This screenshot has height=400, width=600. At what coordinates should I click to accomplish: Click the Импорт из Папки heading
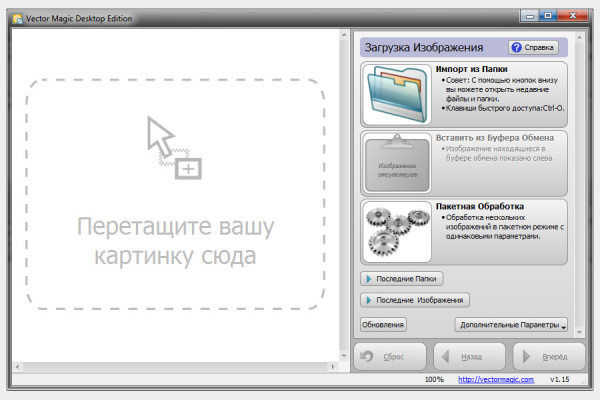coord(471,69)
